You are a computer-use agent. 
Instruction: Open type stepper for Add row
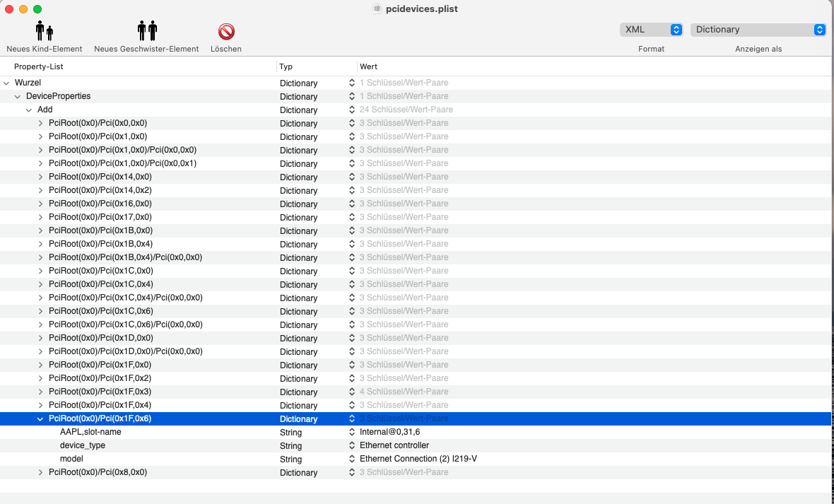(351, 110)
